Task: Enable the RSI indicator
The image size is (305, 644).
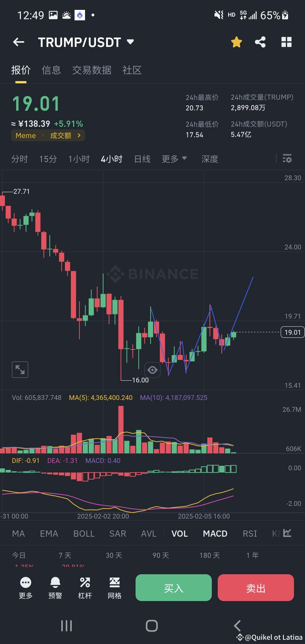Action: 250,533
